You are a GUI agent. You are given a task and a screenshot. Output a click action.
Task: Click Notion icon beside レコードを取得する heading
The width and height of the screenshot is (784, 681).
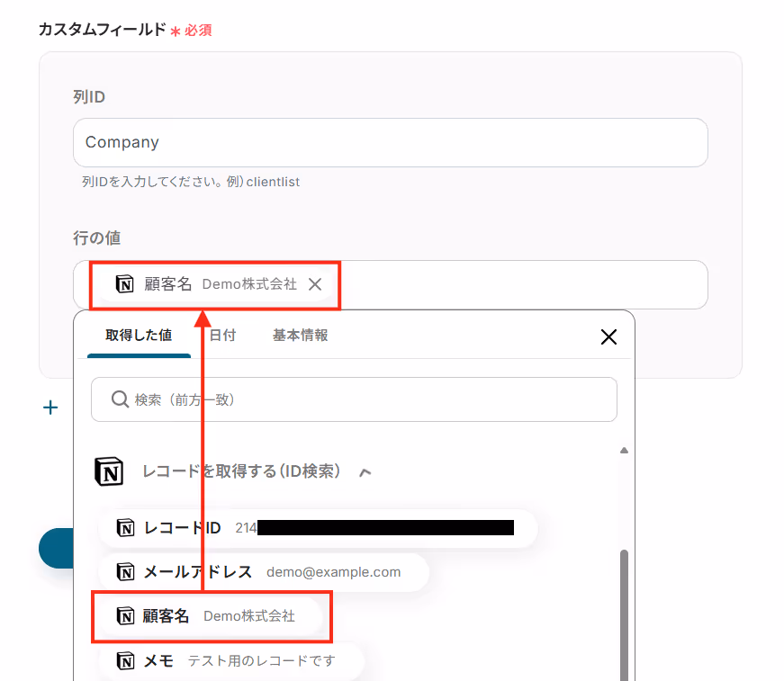click(109, 471)
